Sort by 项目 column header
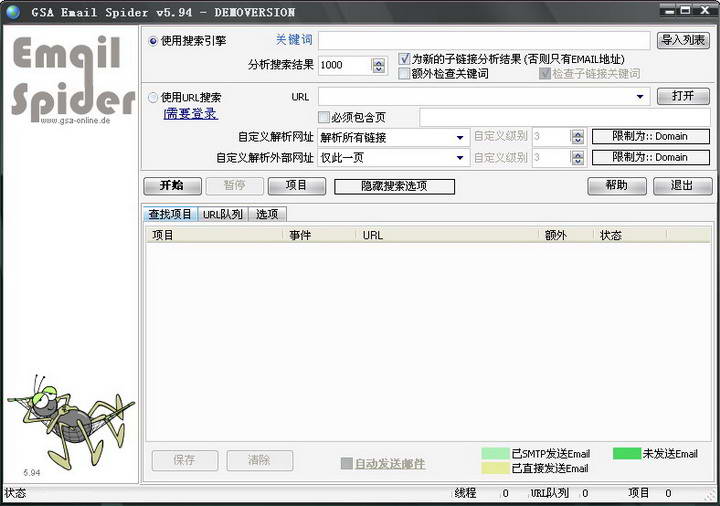The width and height of the screenshot is (720, 506). (x=214, y=235)
